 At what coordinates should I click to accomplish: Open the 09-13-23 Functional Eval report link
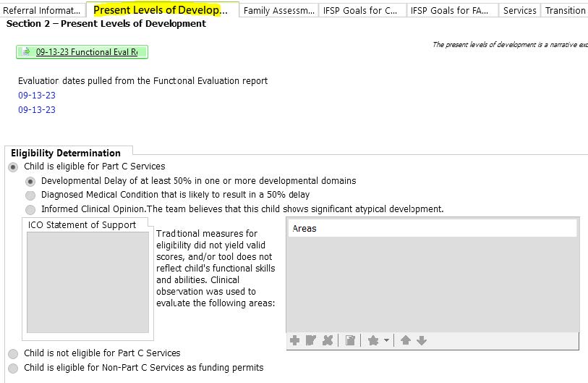(90, 52)
